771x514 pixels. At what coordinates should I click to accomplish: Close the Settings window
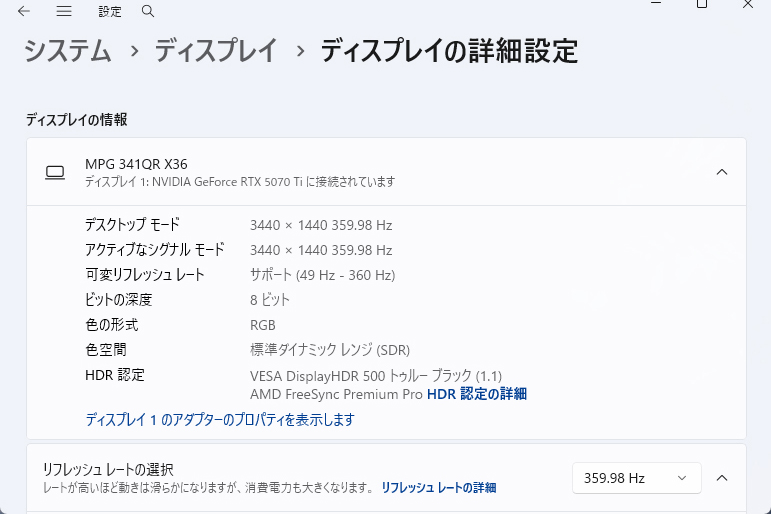[x=748, y=4]
